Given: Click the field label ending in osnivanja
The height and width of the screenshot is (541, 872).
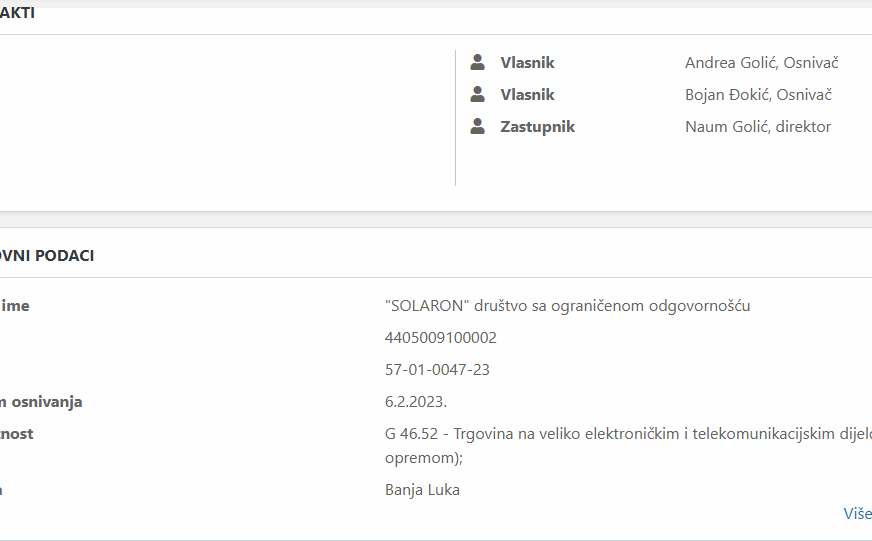Looking at the screenshot, I should click(x=41, y=402).
